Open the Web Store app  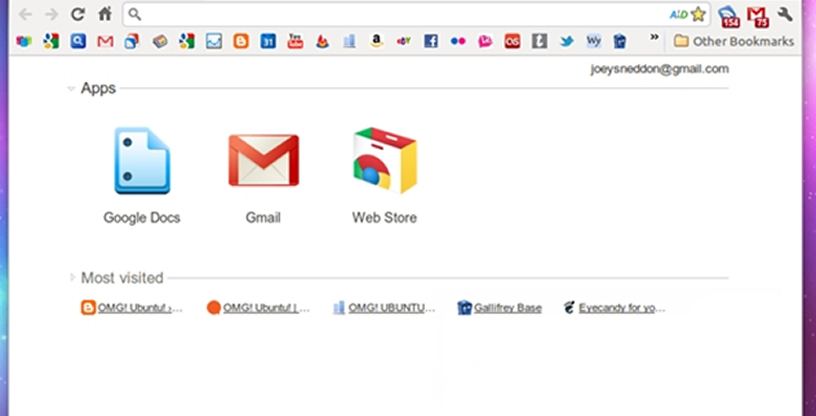point(385,175)
